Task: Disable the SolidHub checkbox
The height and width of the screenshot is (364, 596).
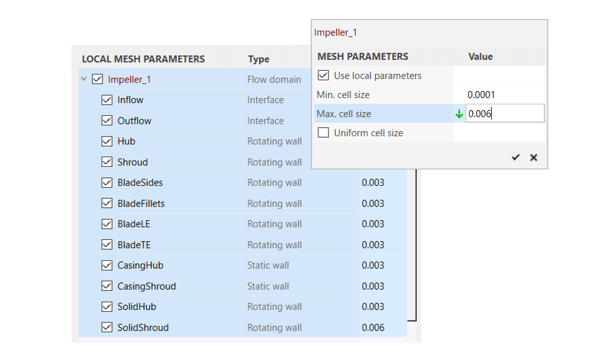Action: pos(107,306)
